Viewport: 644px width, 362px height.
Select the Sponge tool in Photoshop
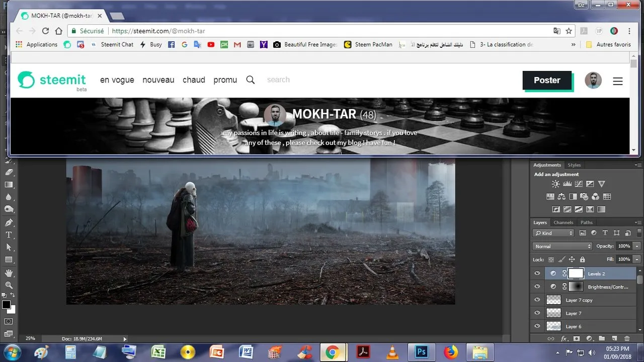coord(9,209)
